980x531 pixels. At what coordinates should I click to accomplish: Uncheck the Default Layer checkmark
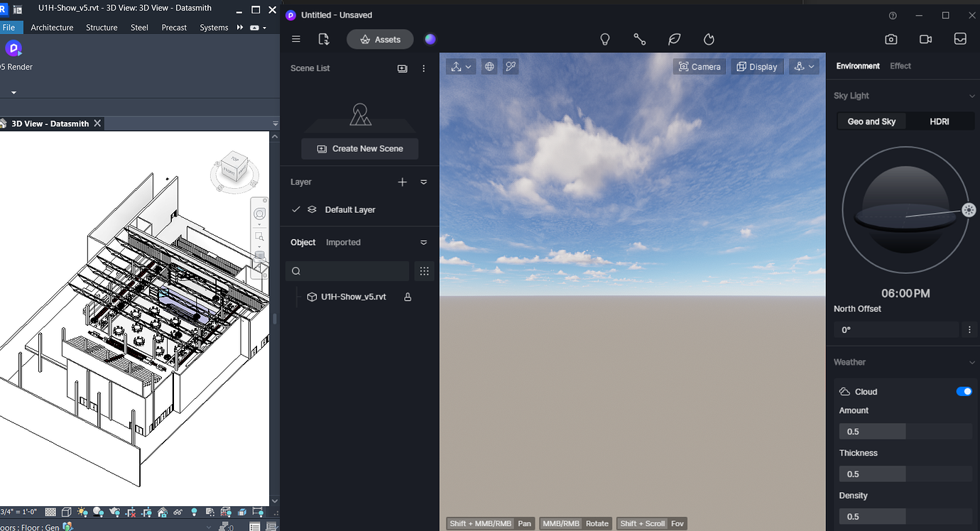(296, 209)
